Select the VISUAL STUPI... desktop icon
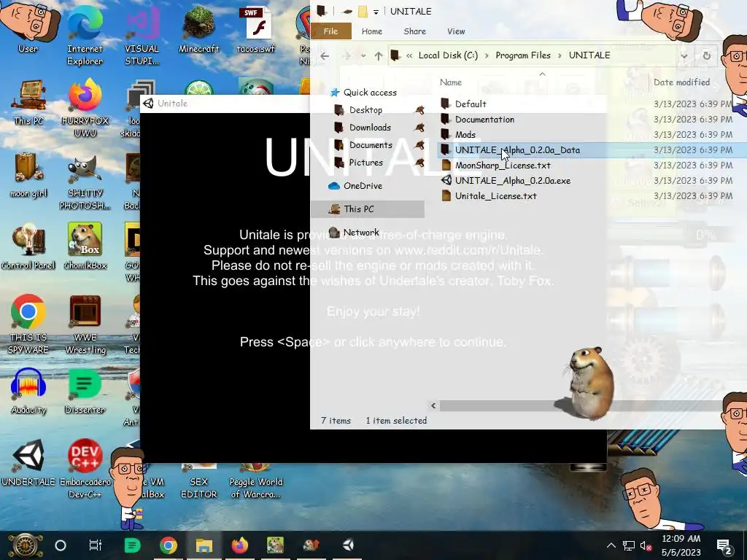 point(142,35)
